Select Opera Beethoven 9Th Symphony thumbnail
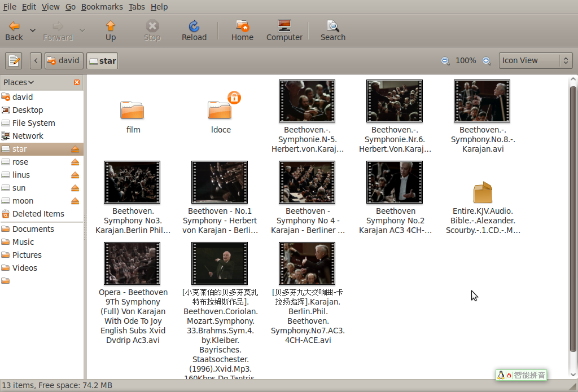The image size is (578, 392). pyautogui.click(x=132, y=263)
